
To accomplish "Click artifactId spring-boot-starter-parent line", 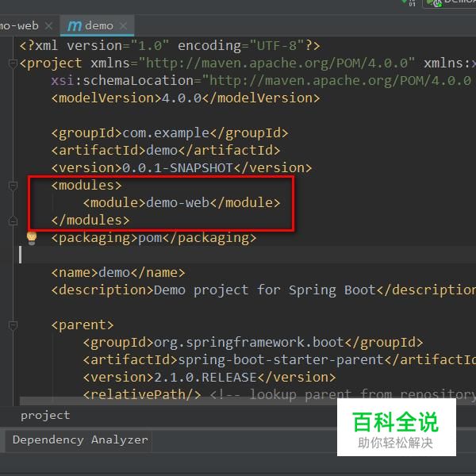I will pyautogui.click(x=279, y=359).
